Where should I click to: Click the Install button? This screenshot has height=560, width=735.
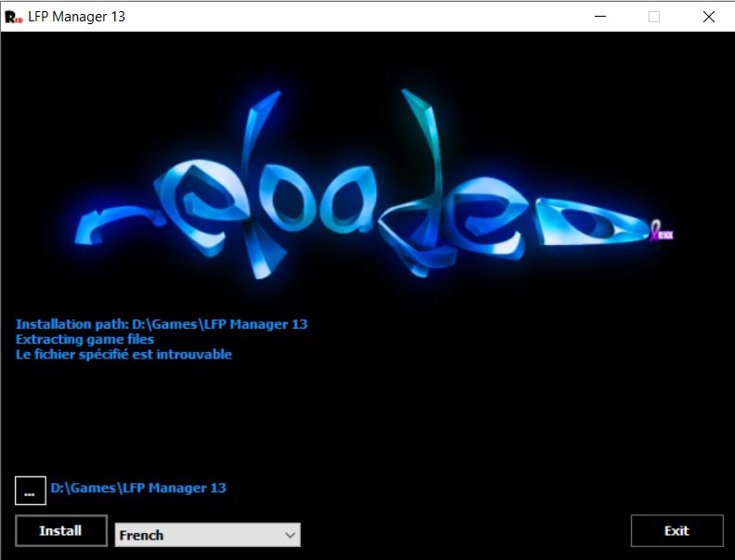[x=61, y=530]
